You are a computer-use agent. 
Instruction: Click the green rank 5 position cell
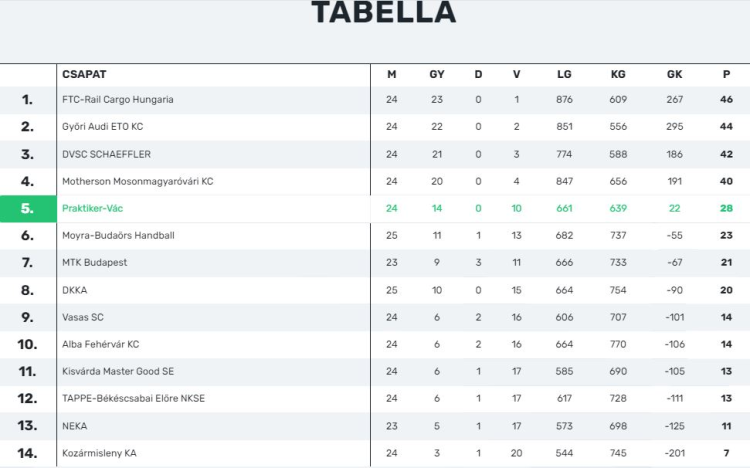point(27,208)
